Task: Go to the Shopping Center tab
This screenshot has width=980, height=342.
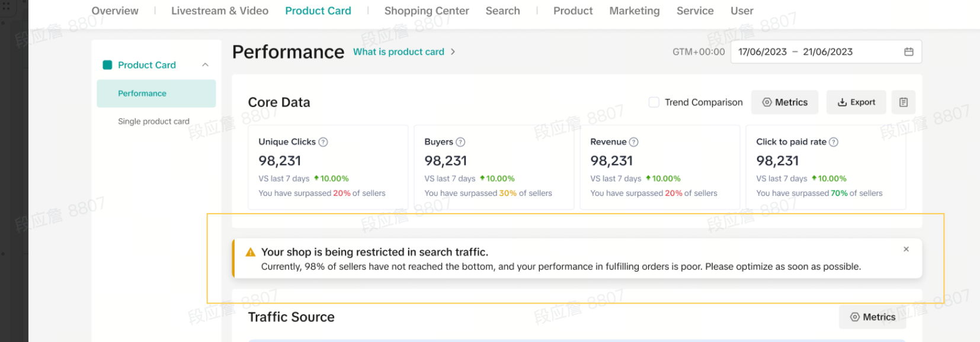Action: point(426,11)
